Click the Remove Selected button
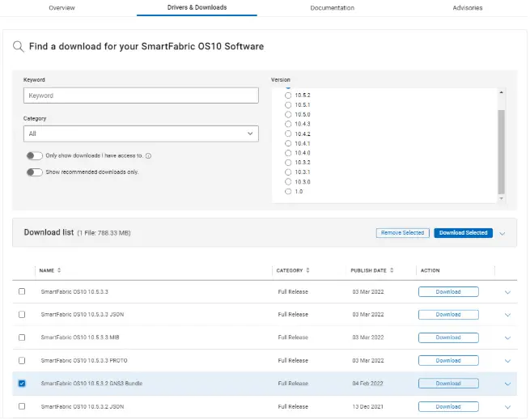Image resolution: width=530 pixels, height=420 pixels. 403,233
